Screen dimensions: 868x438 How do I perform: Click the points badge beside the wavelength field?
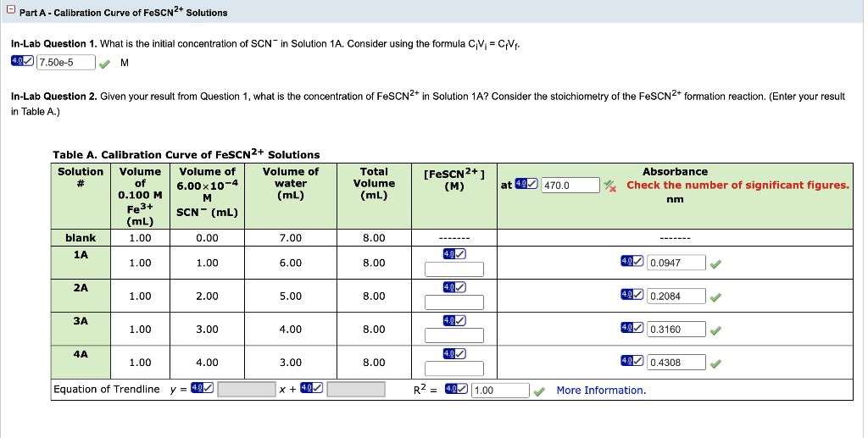pos(526,184)
